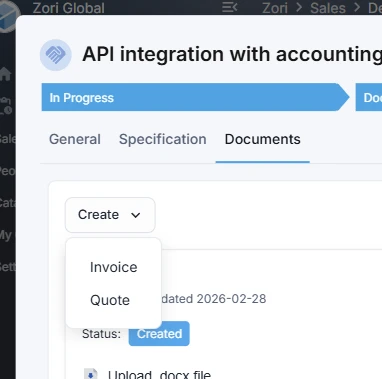
Task: Switch to the General tab
Action: point(75,139)
